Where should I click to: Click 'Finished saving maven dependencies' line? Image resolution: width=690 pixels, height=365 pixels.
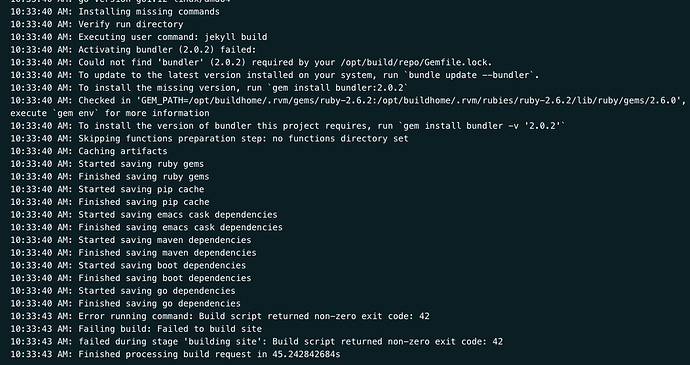(x=133, y=253)
